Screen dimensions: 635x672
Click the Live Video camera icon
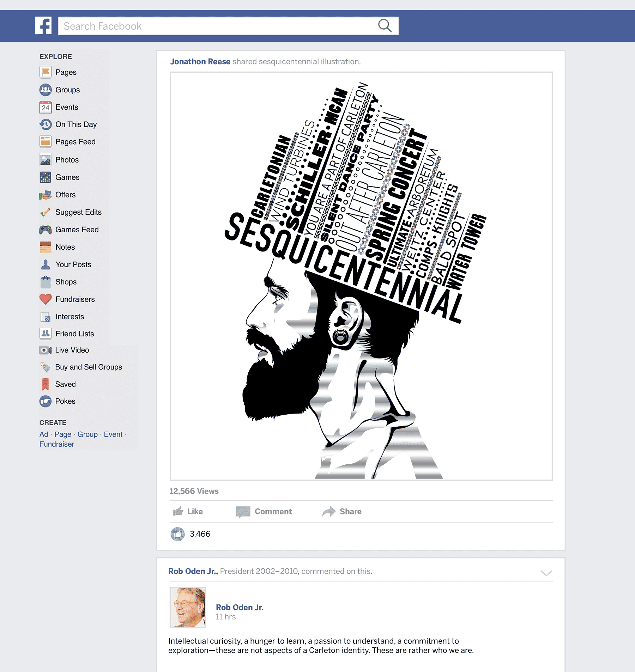(x=46, y=350)
